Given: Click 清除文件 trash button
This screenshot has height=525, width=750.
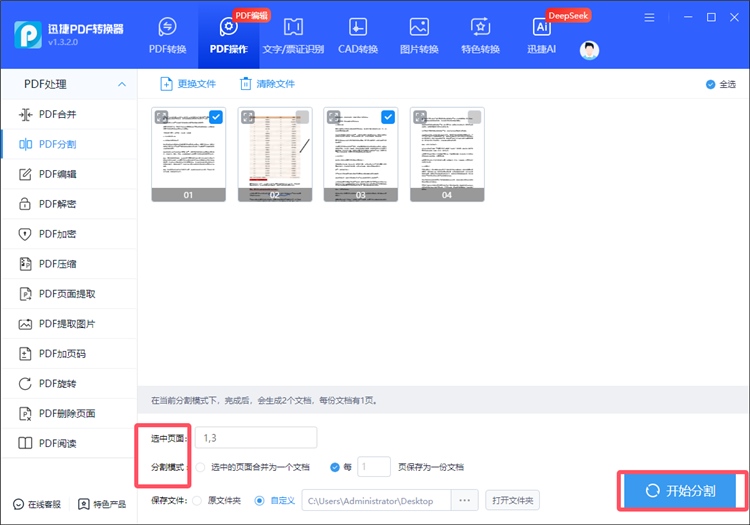Looking at the screenshot, I should coord(267,84).
